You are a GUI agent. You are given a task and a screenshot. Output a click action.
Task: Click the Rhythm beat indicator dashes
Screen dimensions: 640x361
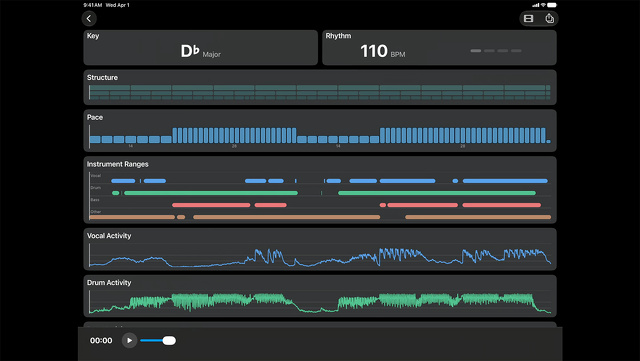point(496,51)
